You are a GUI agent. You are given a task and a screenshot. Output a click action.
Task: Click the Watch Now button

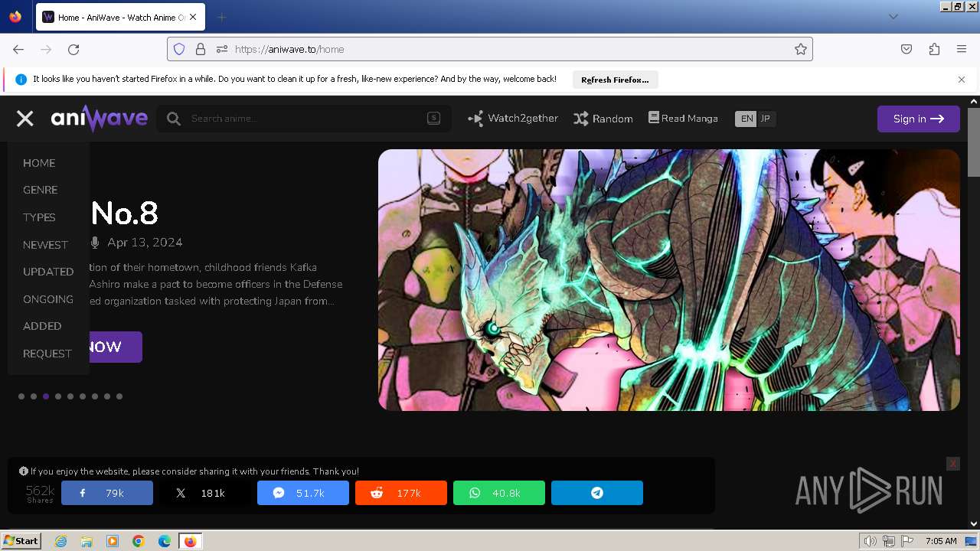pos(115,347)
